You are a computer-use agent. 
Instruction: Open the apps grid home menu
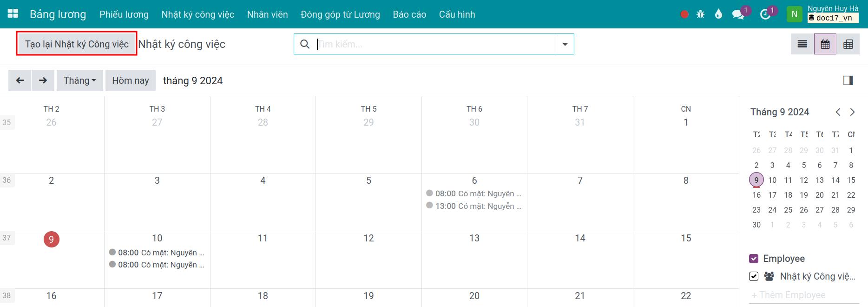point(13,14)
